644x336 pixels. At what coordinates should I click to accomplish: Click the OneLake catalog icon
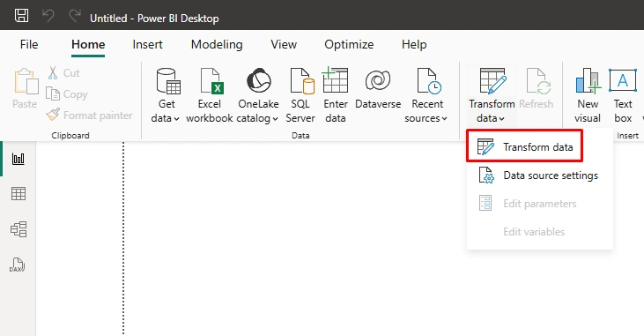(259, 80)
